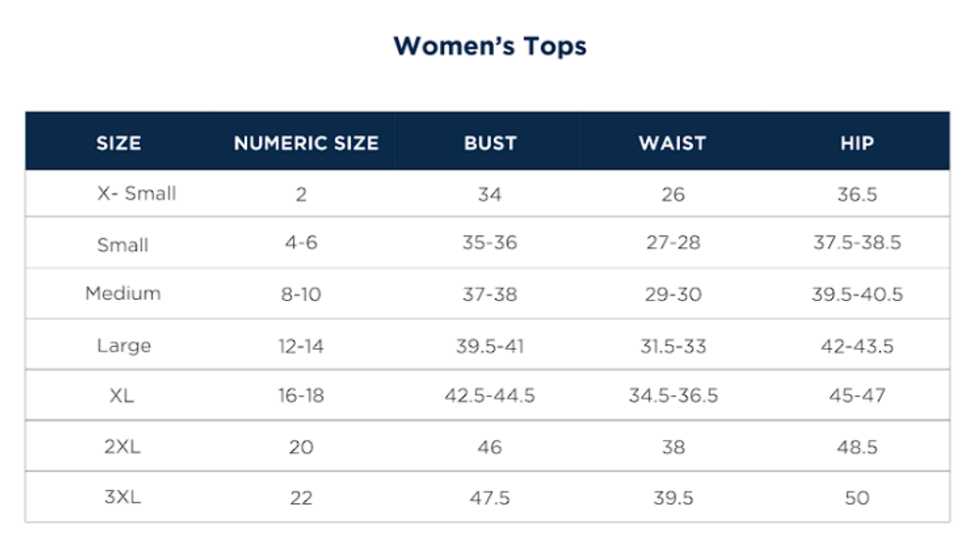
Task: Select the Small size row label
Action: [x=122, y=245]
